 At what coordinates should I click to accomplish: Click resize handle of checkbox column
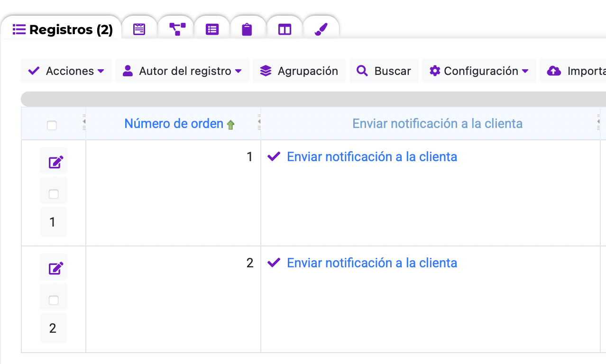tap(84, 122)
